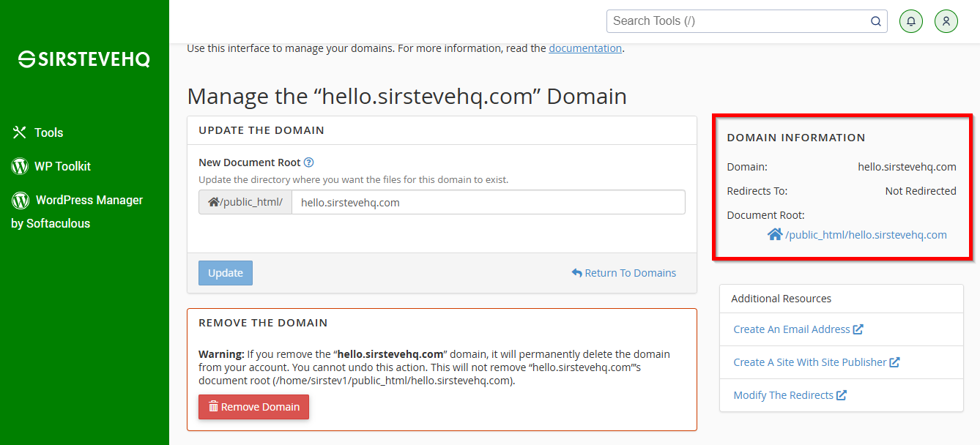Open the user account icon
980x445 pixels.
[x=946, y=21]
